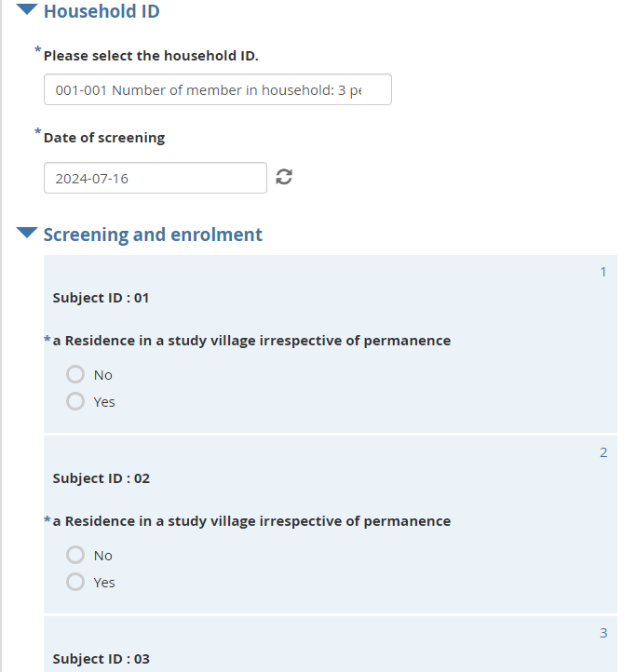This screenshot has width=636, height=672.
Task: Click the date reset refresh icon
Action: coord(284,177)
